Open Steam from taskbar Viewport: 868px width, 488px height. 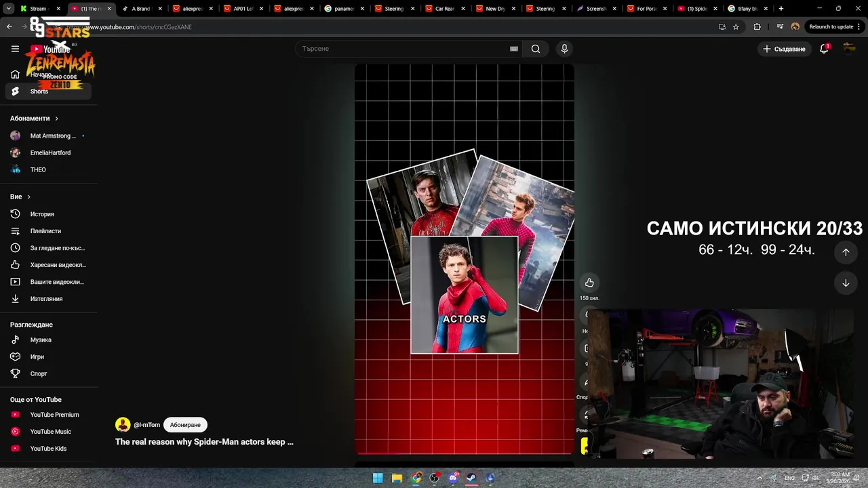coord(471,478)
